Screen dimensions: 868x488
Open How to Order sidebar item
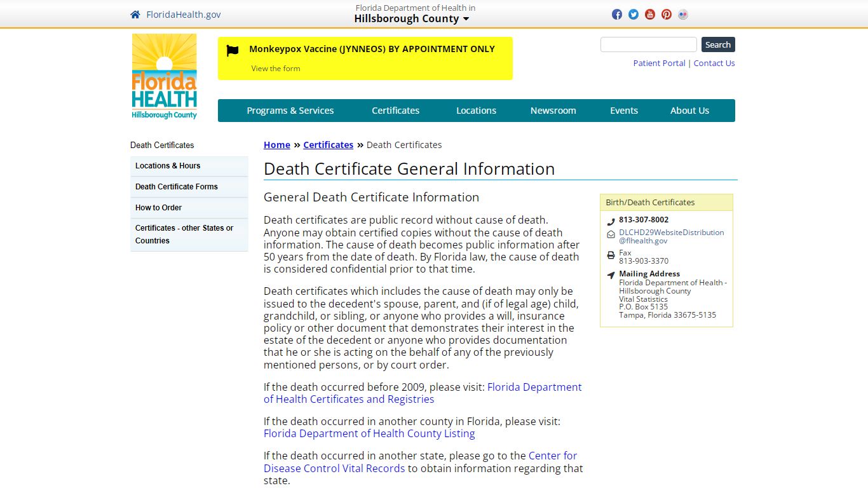[189, 208]
